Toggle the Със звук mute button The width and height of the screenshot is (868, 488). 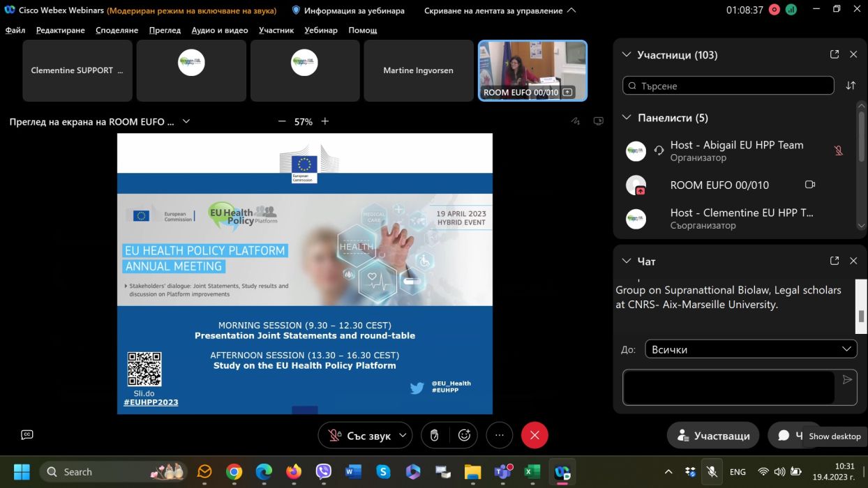point(359,436)
